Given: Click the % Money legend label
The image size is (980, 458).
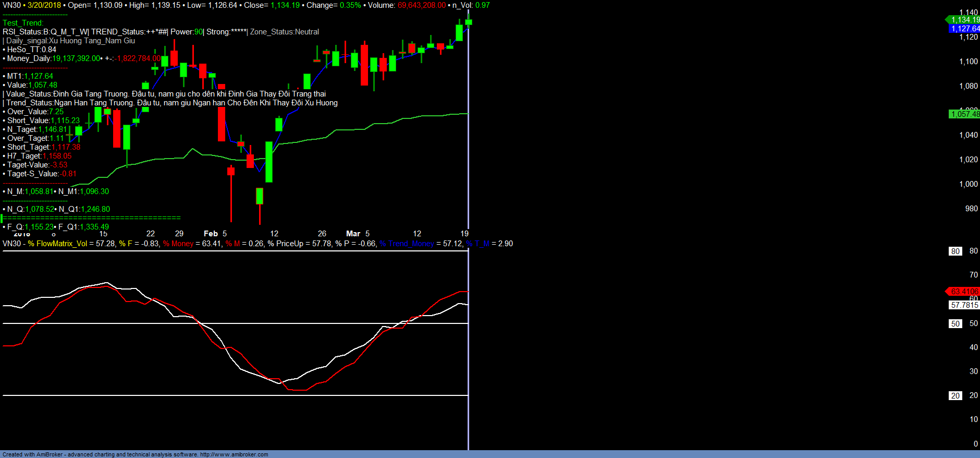Looking at the screenshot, I should coord(178,244).
